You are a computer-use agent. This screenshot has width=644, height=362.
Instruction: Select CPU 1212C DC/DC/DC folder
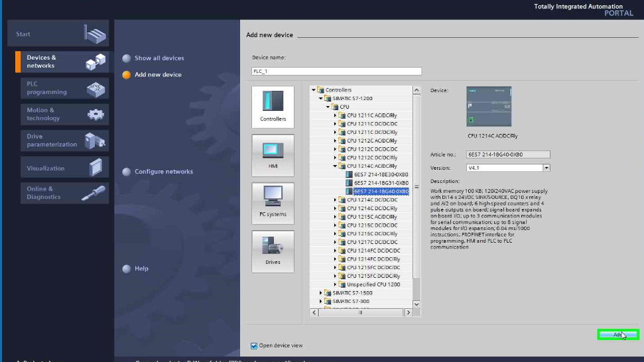(x=372, y=149)
